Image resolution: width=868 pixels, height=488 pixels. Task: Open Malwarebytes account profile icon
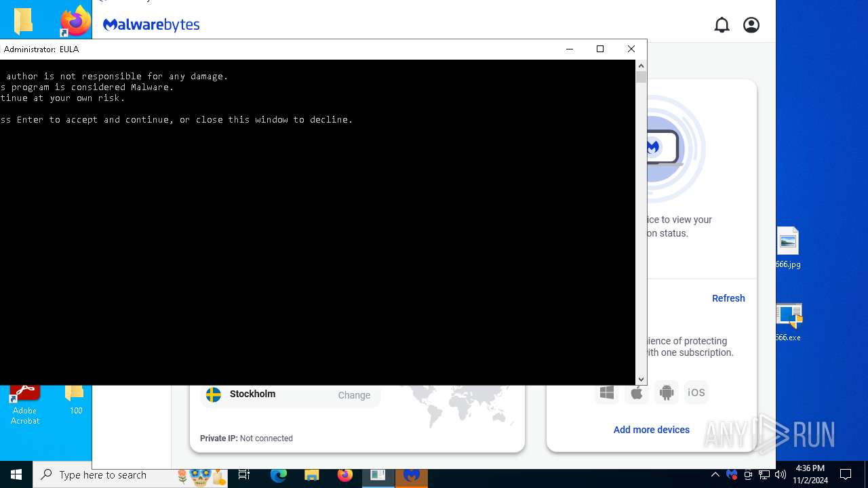click(x=751, y=25)
